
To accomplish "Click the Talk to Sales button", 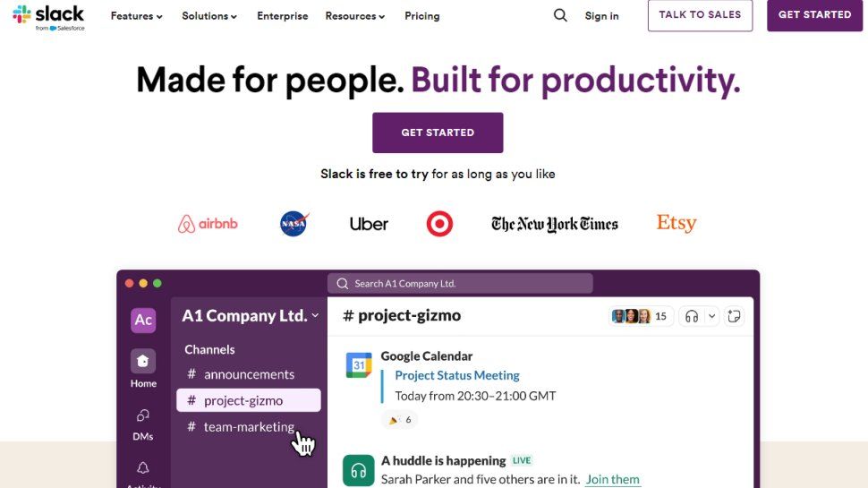I will coord(700,15).
